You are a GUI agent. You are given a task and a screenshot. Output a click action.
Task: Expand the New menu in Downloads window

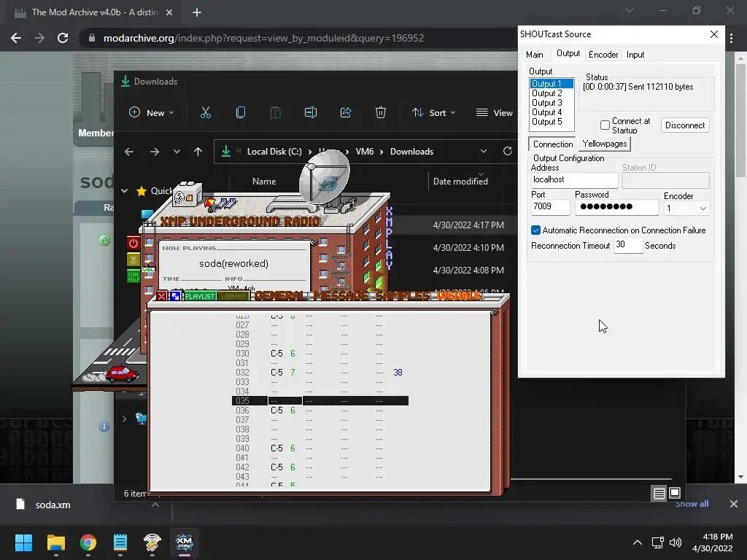tap(152, 113)
